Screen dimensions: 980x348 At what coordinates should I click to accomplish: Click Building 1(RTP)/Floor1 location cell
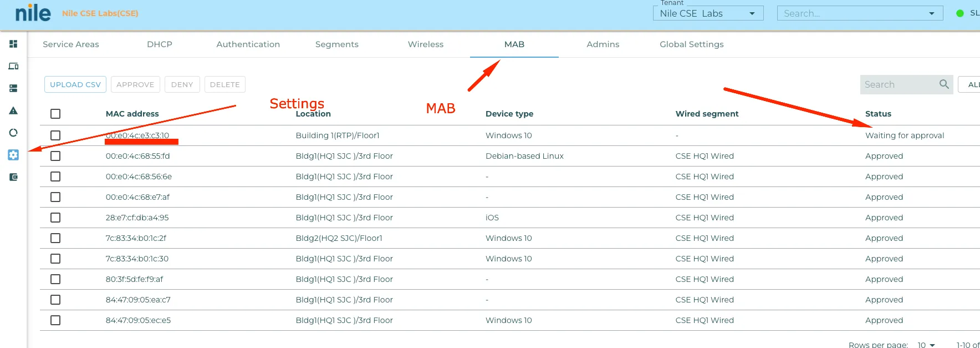click(338, 135)
